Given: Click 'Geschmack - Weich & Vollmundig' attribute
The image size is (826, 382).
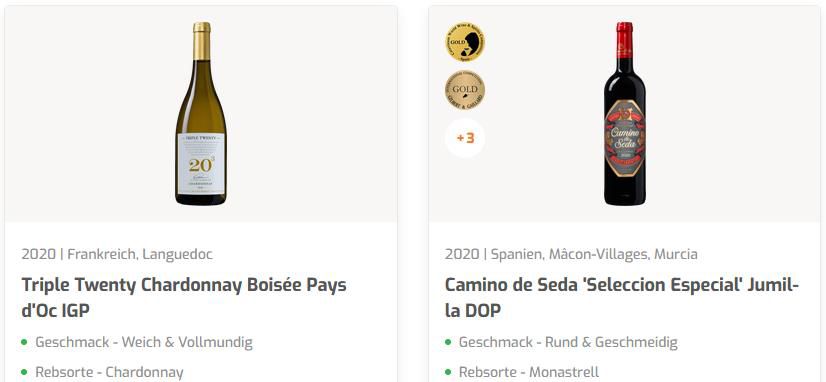Looking at the screenshot, I should coord(144,342).
